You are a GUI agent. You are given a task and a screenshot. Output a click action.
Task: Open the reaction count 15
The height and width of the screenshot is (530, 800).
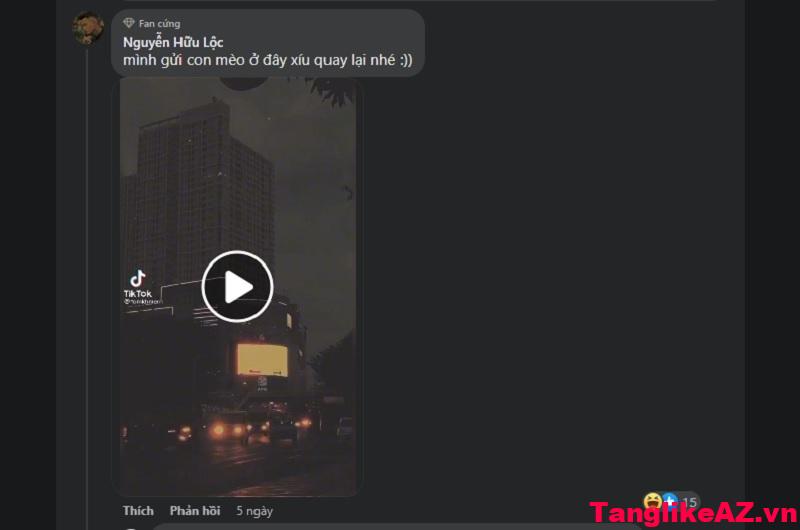689,502
